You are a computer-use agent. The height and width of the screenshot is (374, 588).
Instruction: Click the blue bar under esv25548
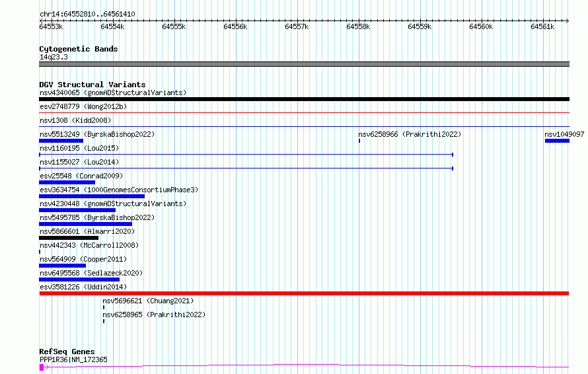[x=67, y=182]
